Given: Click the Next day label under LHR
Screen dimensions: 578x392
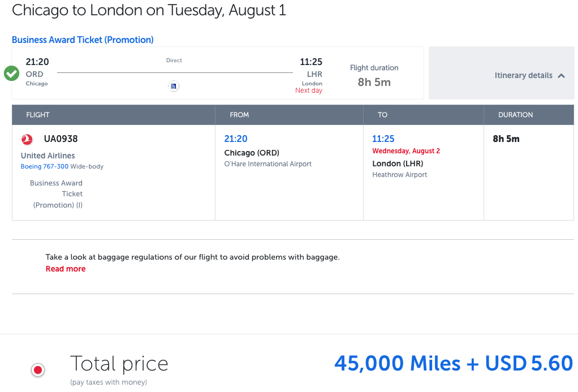Looking at the screenshot, I should 309,90.
